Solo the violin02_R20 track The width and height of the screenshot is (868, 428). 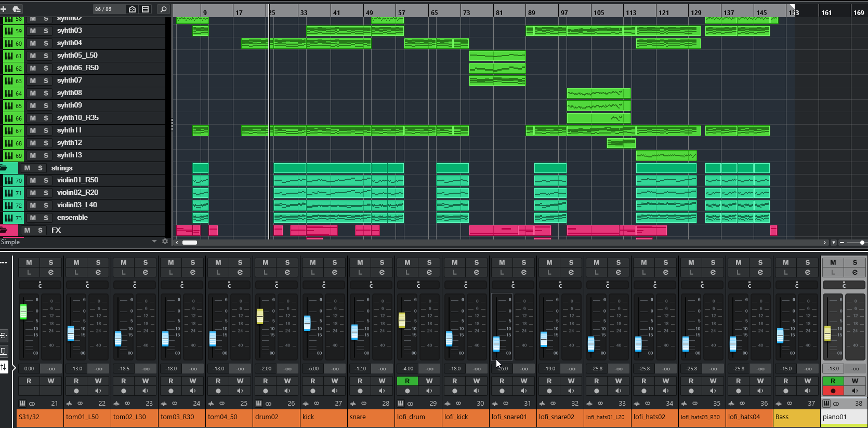[46, 193]
